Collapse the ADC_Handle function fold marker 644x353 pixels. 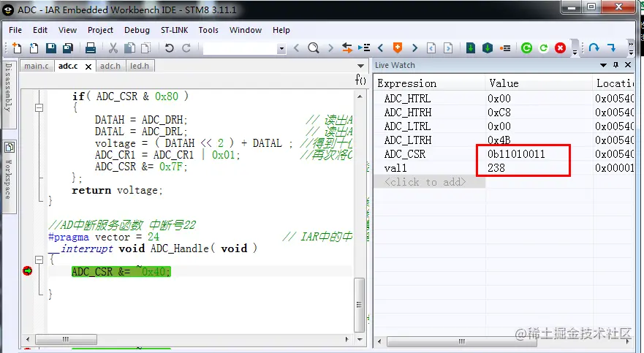(x=39, y=259)
